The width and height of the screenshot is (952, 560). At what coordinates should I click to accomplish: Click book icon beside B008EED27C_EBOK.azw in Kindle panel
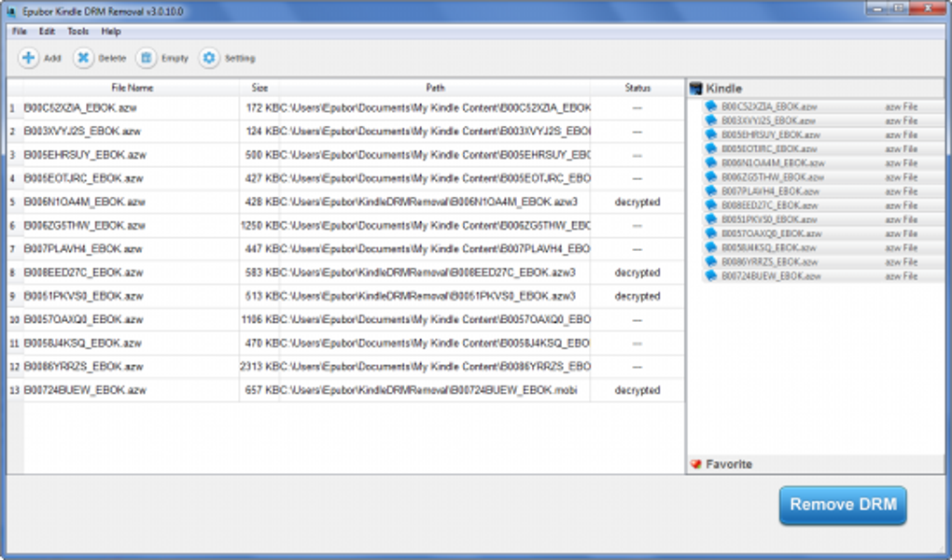(x=710, y=204)
